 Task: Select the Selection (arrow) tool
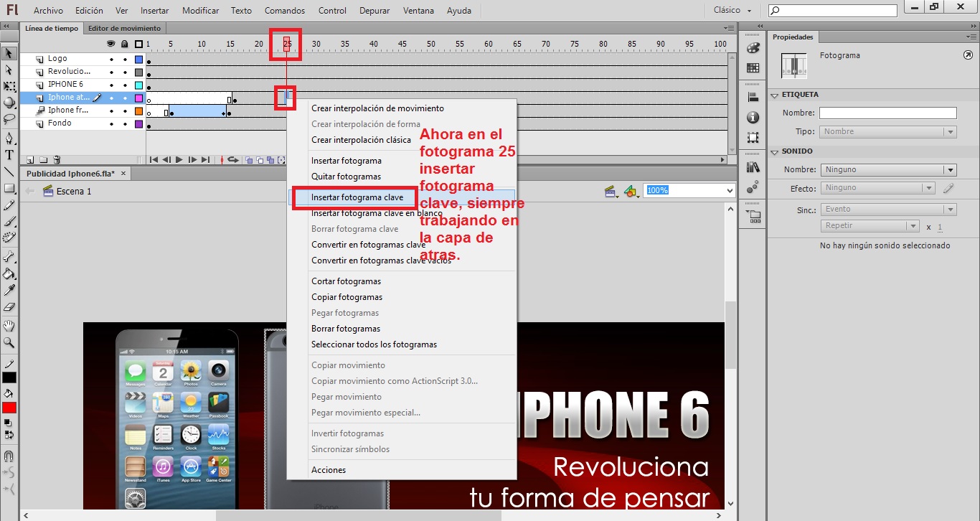9,53
